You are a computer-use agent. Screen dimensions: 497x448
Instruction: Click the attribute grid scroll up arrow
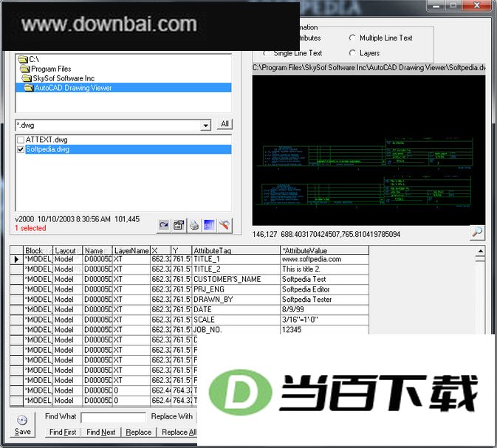click(x=481, y=251)
